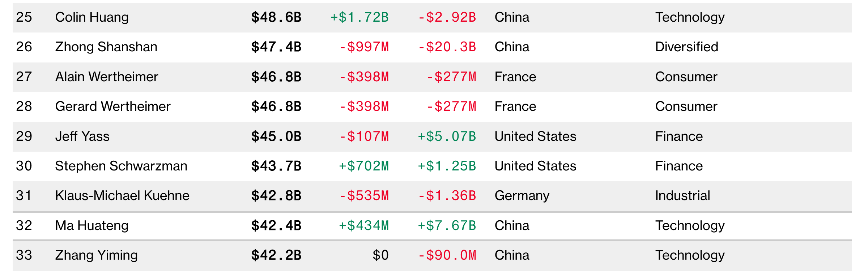This screenshot has height=273, width=868.
Task: Click Zhong Shanshan's -$20.3B YTD change
Action: 447,47
